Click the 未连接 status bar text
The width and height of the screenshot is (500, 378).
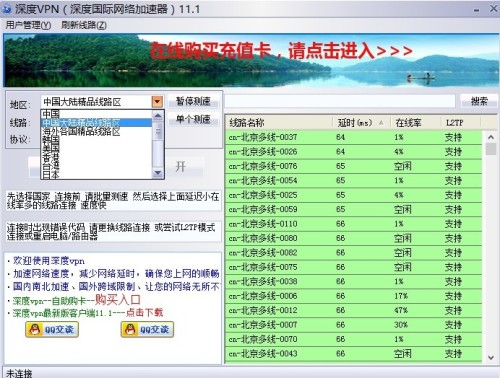19,373
